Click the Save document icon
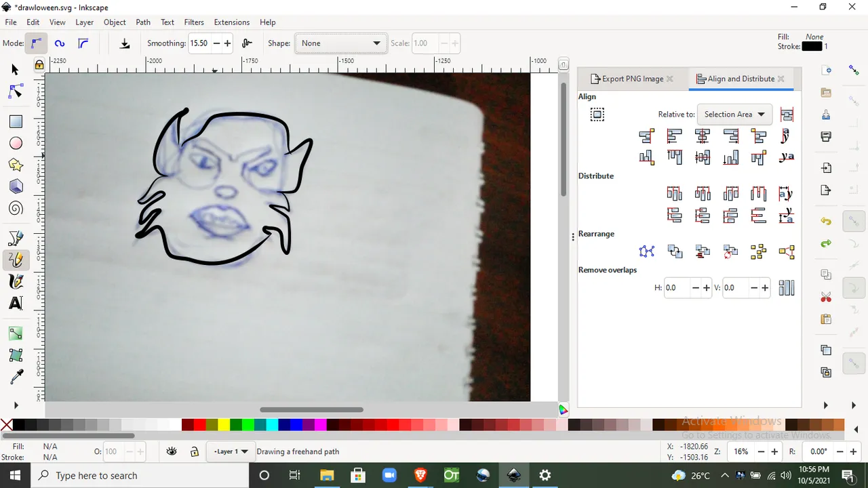Image resolution: width=868 pixels, height=488 pixels. 826,115
